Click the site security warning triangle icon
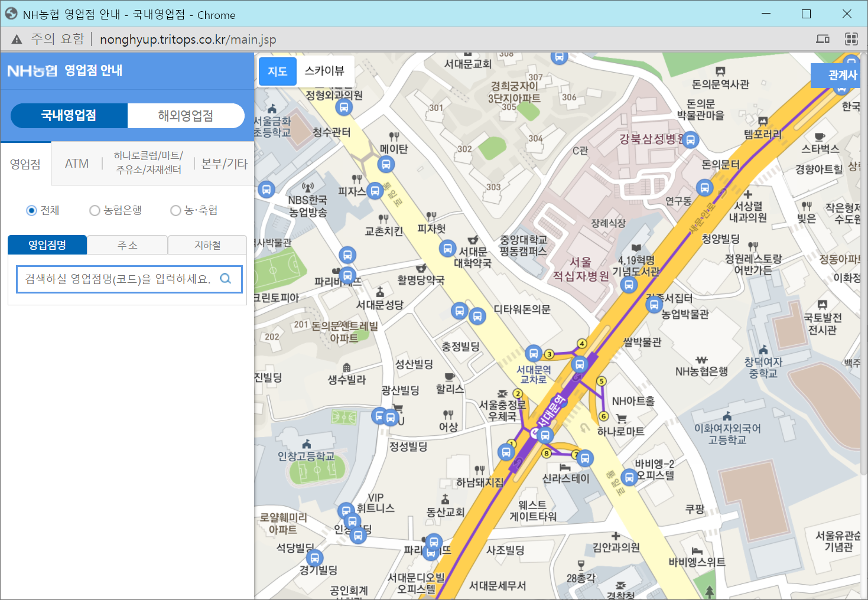Image resolution: width=868 pixels, height=600 pixels. (17, 40)
